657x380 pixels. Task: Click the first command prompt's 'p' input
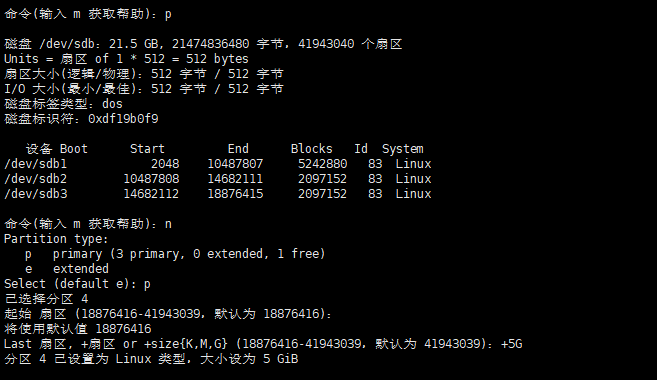[x=168, y=15]
